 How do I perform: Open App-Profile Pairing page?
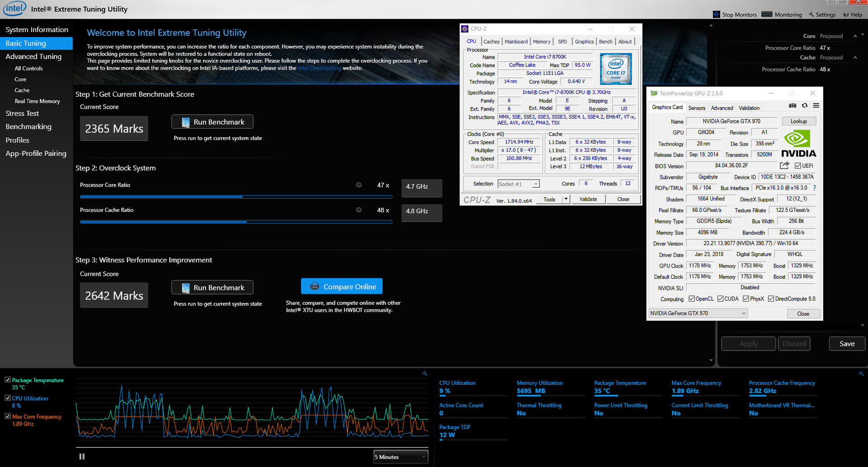click(x=36, y=154)
